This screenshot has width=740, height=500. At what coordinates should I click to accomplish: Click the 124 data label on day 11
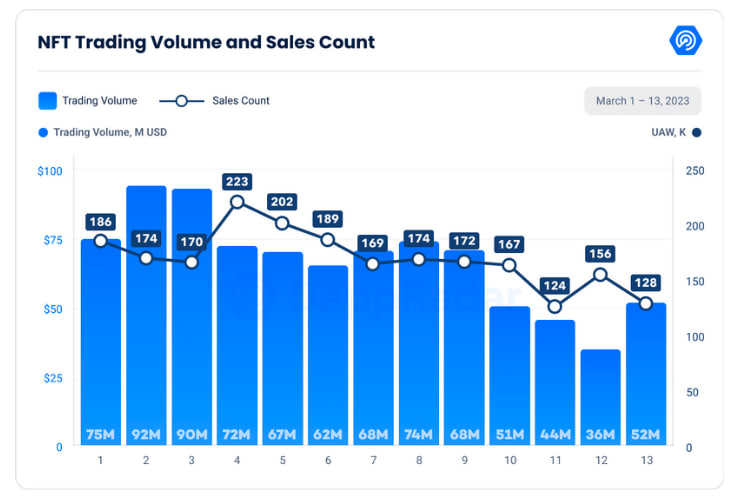[x=555, y=285]
